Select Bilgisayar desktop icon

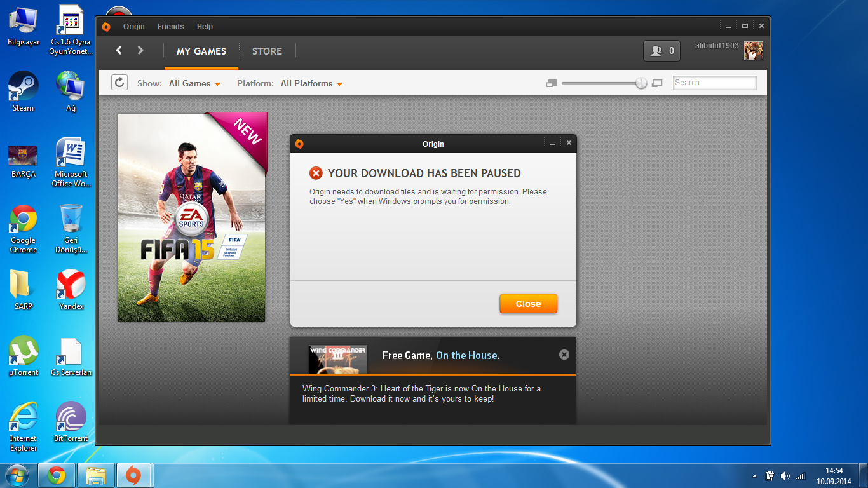tap(24, 25)
